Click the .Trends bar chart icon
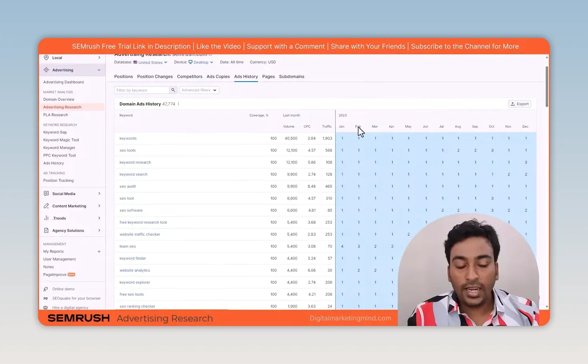This screenshot has height=364, width=588. coord(46,218)
